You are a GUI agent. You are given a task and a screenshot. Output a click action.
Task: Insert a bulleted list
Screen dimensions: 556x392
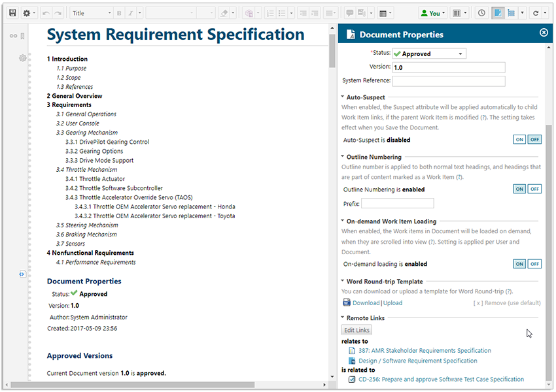[283, 13]
